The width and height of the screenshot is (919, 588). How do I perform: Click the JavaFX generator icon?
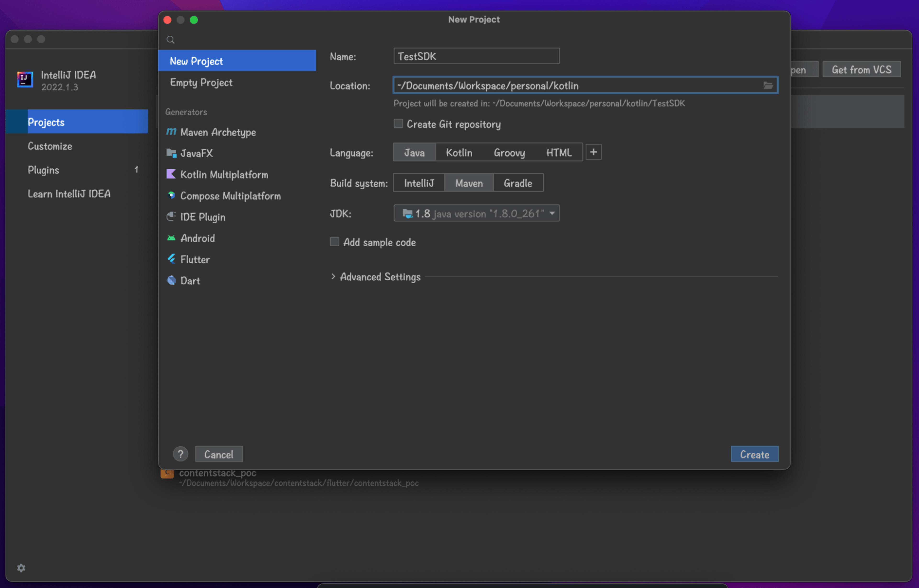[x=171, y=153]
